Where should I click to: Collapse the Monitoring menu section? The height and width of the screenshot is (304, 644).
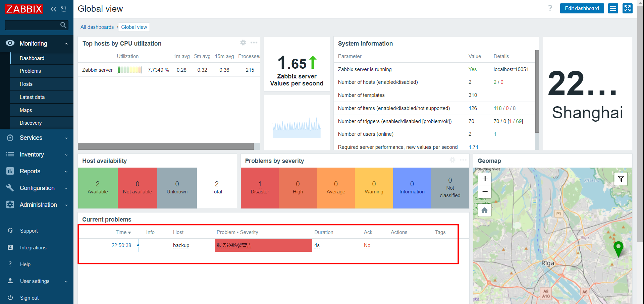tap(37, 44)
